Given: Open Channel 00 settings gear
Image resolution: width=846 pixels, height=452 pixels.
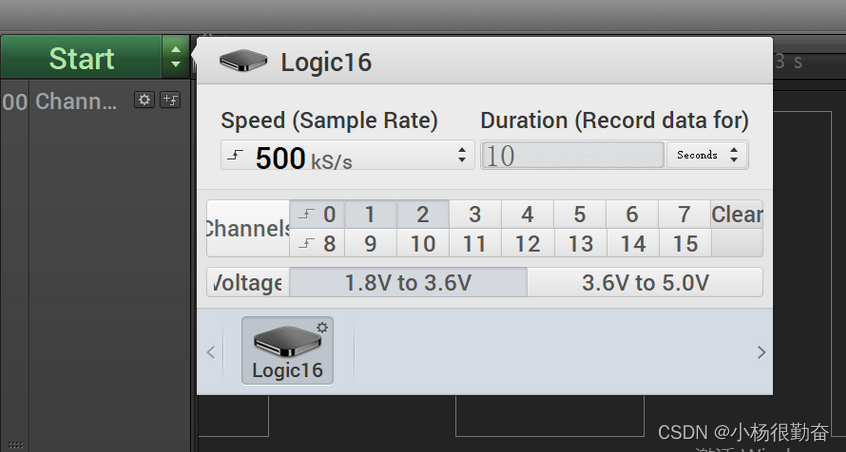Looking at the screenshot, I should pyautogui.click(x=144, y=100).
